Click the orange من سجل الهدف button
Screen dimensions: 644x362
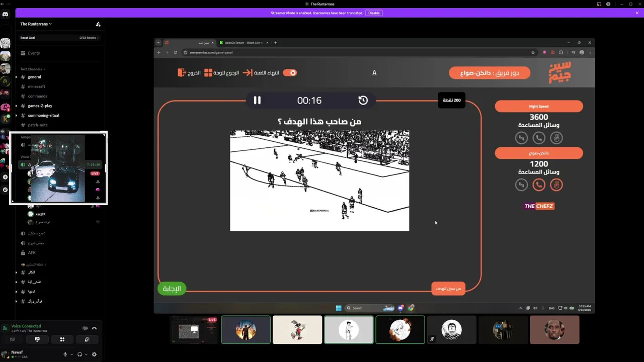(448, 288)
